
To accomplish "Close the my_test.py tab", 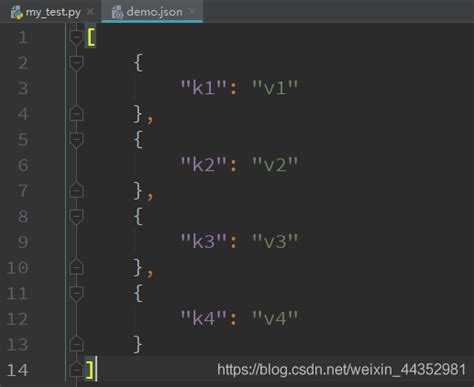I will point(90,12).
